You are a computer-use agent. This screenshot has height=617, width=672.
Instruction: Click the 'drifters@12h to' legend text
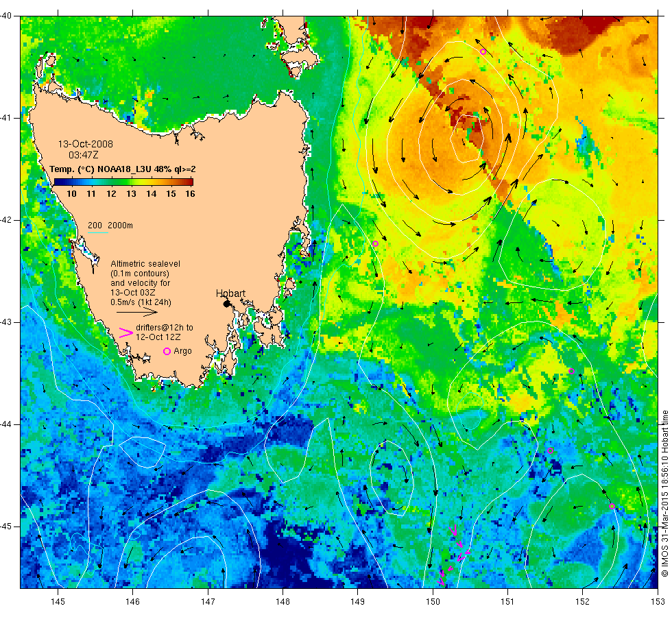tap(165, 328)
